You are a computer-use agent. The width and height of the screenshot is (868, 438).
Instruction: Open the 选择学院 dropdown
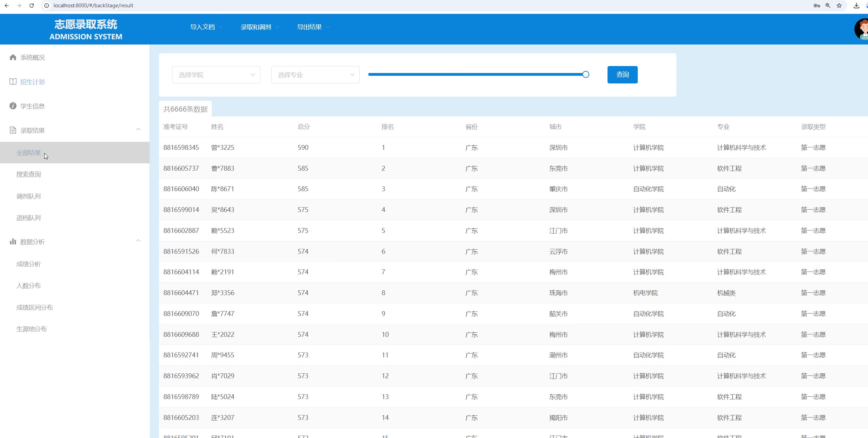pyautogui.click(x=216, y=75)
